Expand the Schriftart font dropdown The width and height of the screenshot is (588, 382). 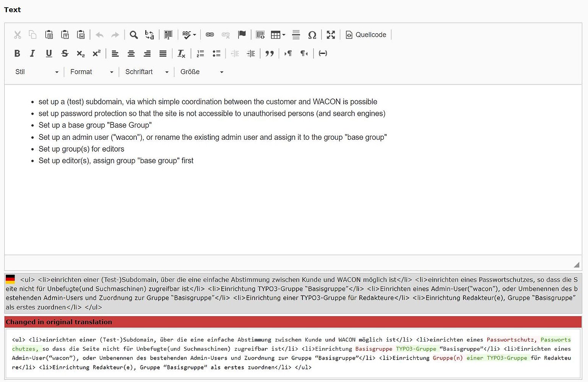click(x=147, y=72)
